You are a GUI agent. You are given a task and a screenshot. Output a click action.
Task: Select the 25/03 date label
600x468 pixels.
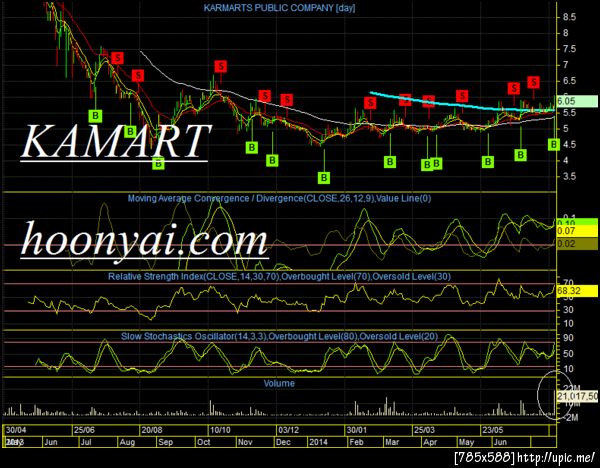[x=424, y=430]
